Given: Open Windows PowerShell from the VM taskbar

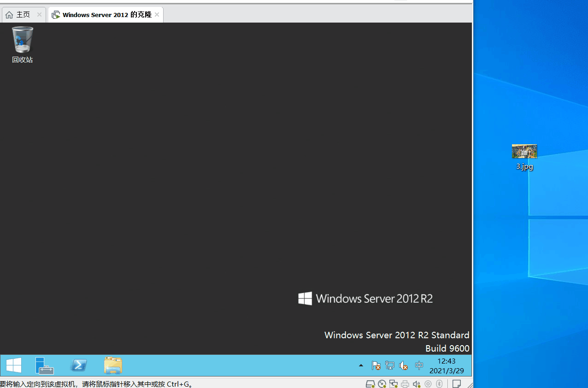Looking at the screenshot, I should pyautogui.click(x=79, y=365).
